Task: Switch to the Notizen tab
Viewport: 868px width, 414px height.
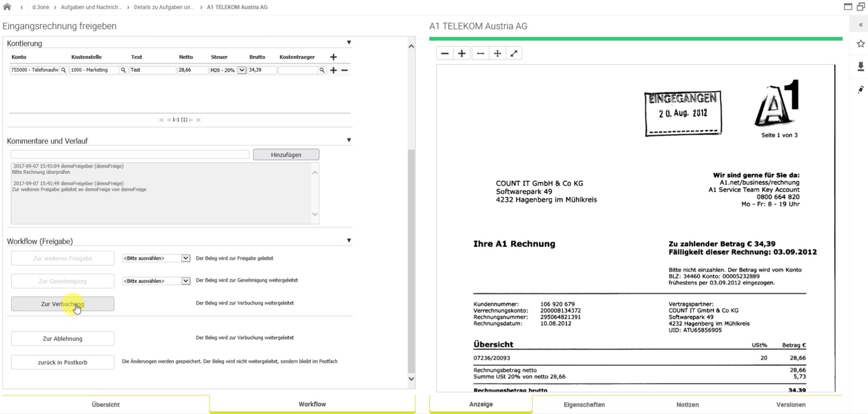Action: pyautogui.click(x=687, y=404)
